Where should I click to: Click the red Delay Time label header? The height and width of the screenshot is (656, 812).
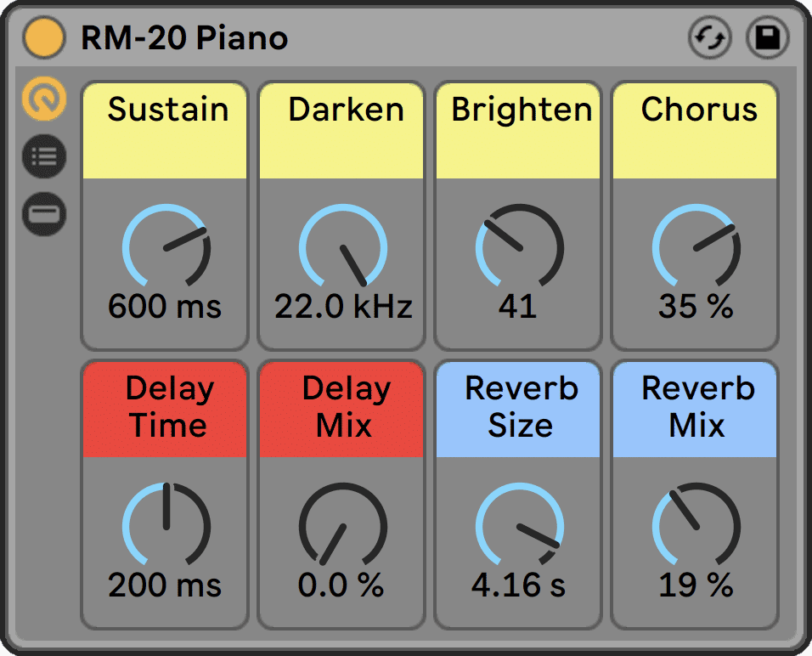point(166,409)
